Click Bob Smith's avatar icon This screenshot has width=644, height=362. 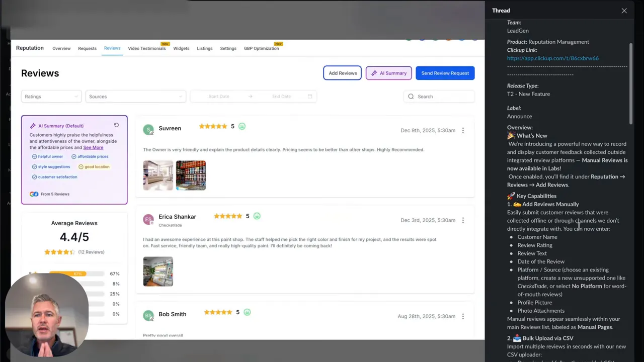coord(148,316)
